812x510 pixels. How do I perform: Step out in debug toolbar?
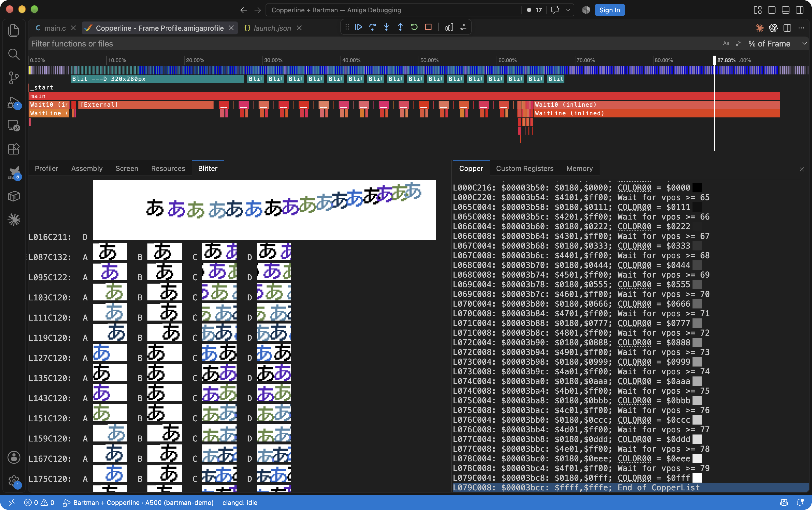tap(400, 27)
